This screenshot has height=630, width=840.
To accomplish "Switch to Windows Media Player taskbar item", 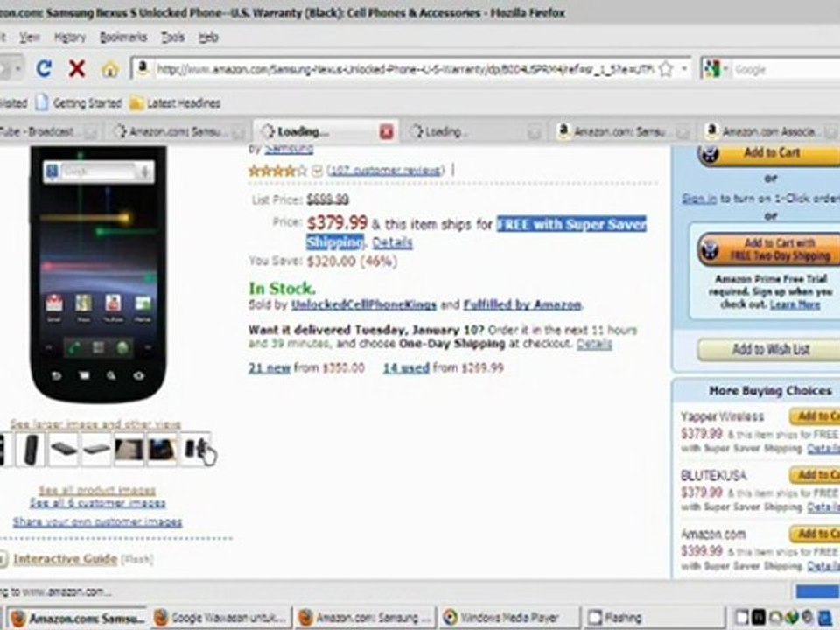I will coord(509,618).
